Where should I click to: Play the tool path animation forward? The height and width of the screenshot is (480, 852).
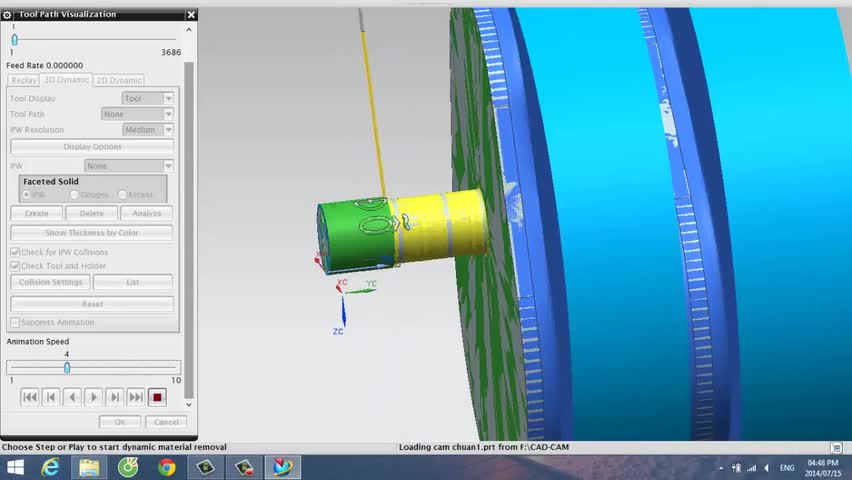click(x=93, y=397)
